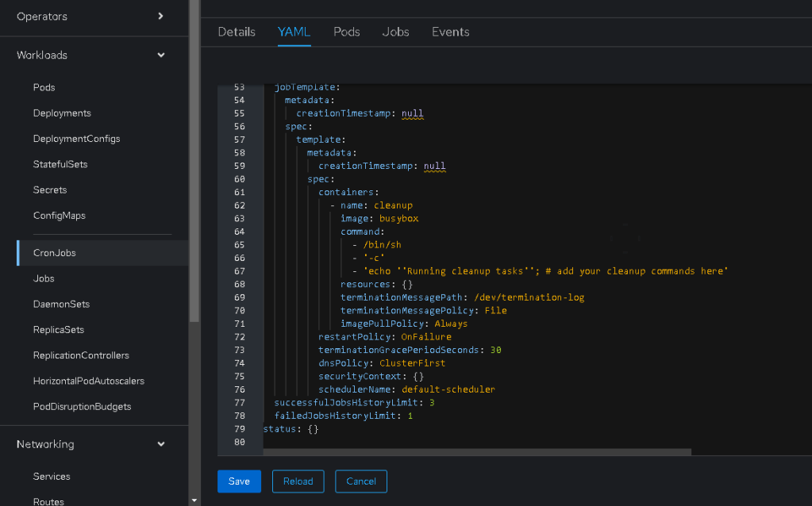This screenshot has width=812, height=506.
Task: Switch to the Jobs tab
Action: tap(395, 32)
